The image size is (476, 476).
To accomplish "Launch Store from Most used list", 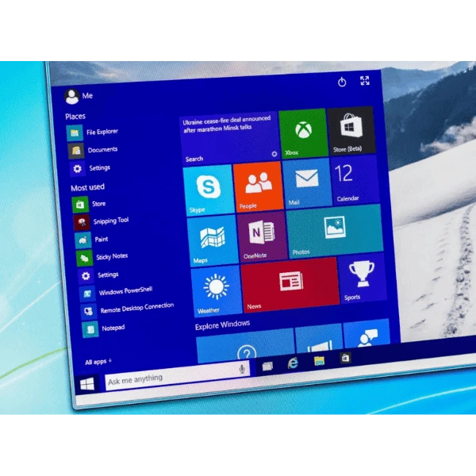I will pyautogui.click(x=89, y=204).
